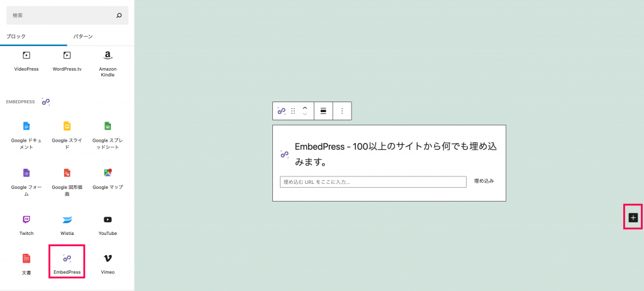
Task: Click the EmbedPress logo next to category heading
Action: tap(45, 101)
